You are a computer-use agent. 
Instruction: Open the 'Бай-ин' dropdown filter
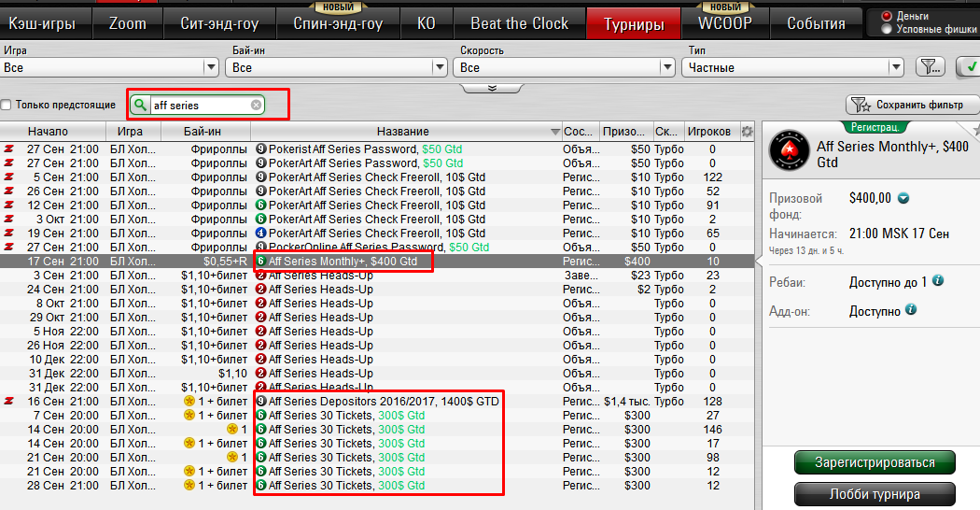tap(336, 67)
